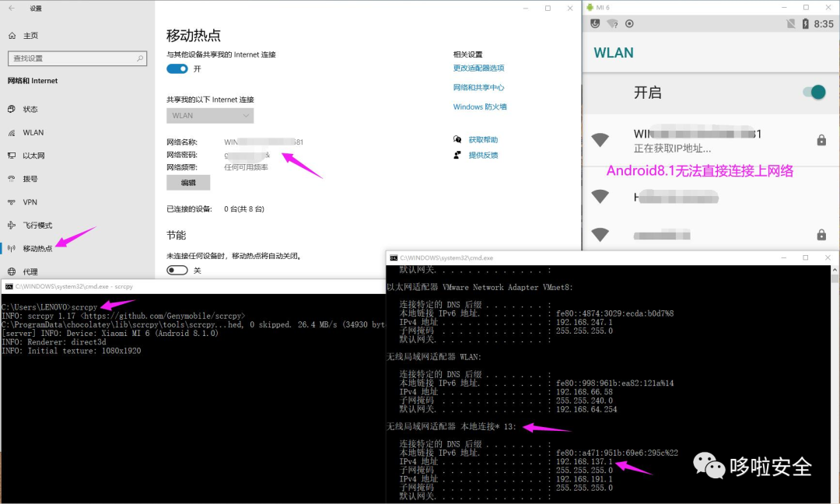
Task: Tap the Wi-Fi signal icon of the connecting network
Action: click(x=600, y=140)
